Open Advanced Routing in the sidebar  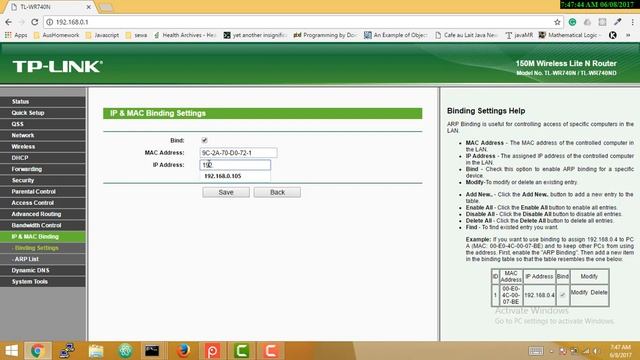43,214
